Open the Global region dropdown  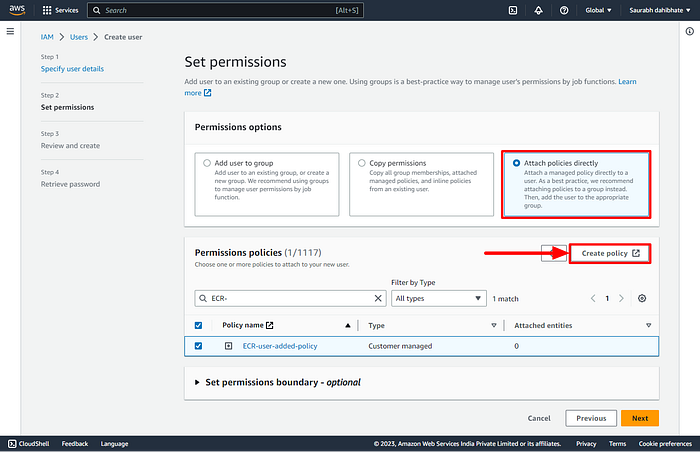(598, 10)
